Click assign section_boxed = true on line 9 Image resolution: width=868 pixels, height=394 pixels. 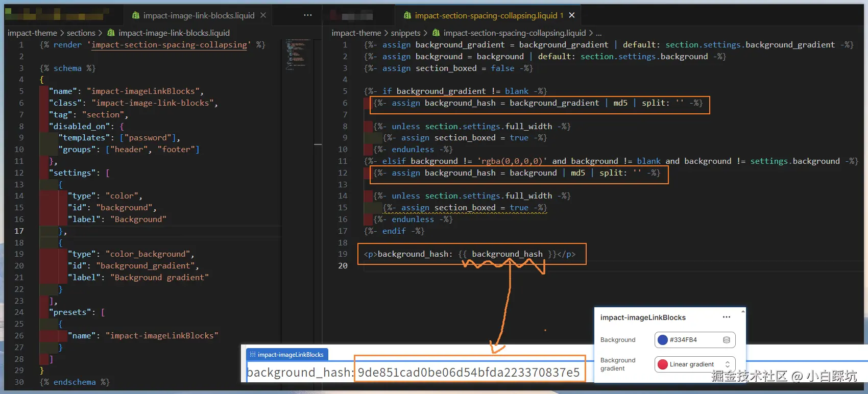(x=465, y=138)
